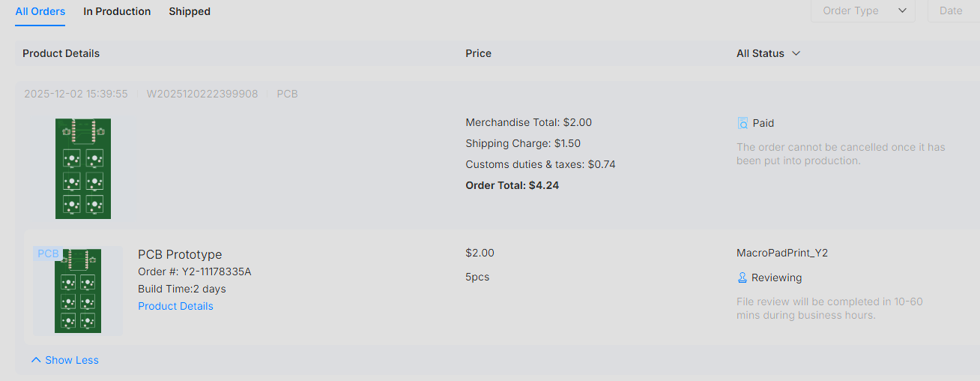Screen dimensions: 980x381
Task: Select the PCB Prototype item title
Action: tap(180, 254)
